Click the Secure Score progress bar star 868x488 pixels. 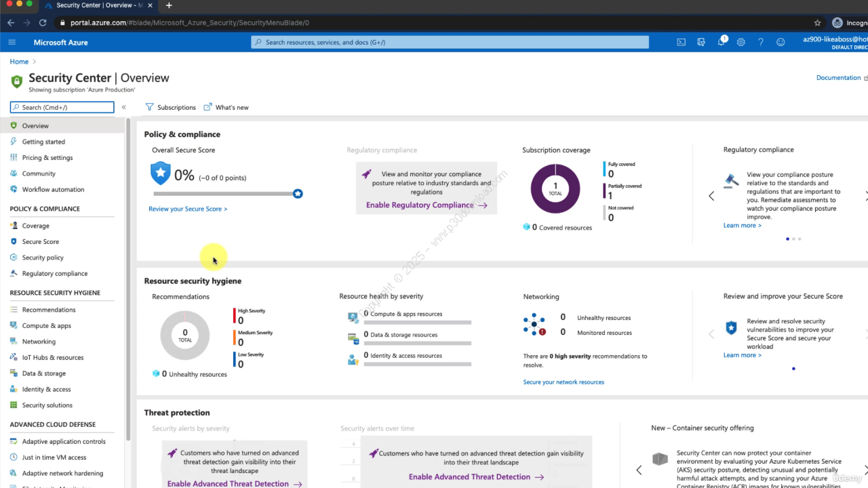tap(298, 194)
